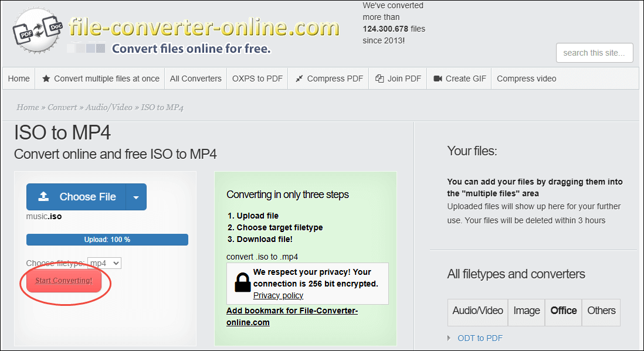Click the ISO to MP4 page heading
Screen dimensions: 644x351
(62, 132)
